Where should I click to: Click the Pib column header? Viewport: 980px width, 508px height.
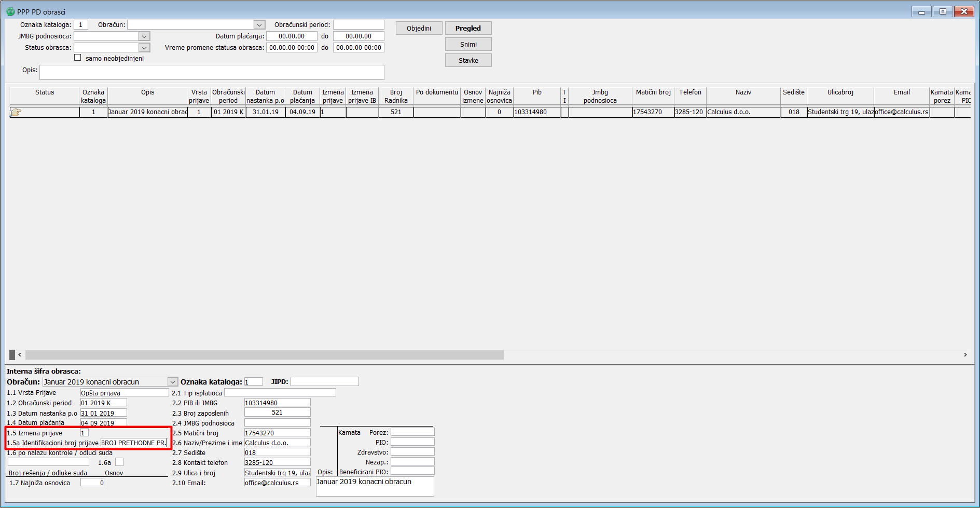[x=537, y=96]
